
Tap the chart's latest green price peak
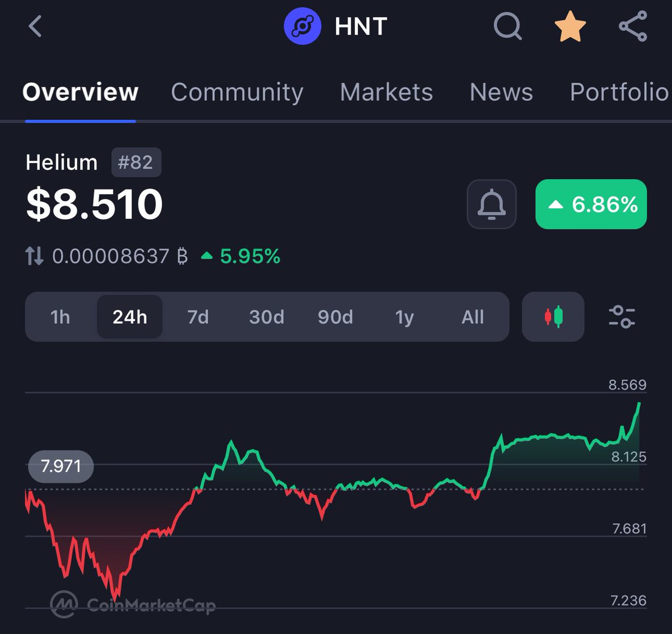639,404
